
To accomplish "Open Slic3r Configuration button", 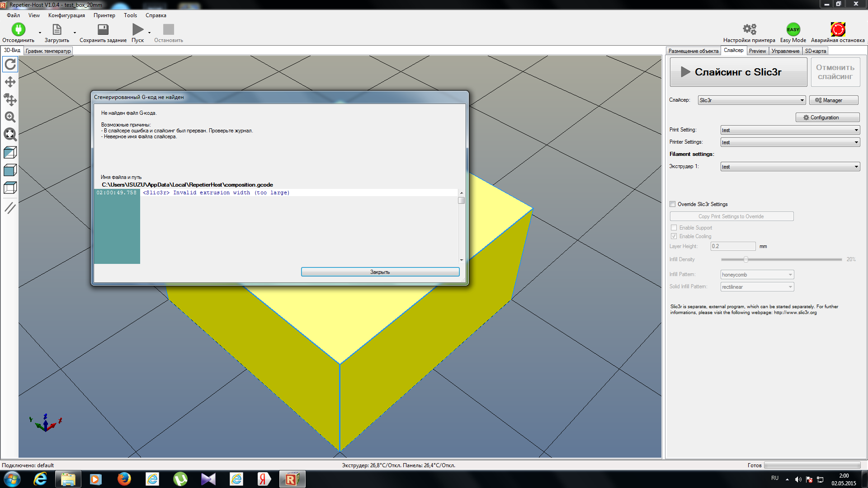I will (x=827, y=117).
